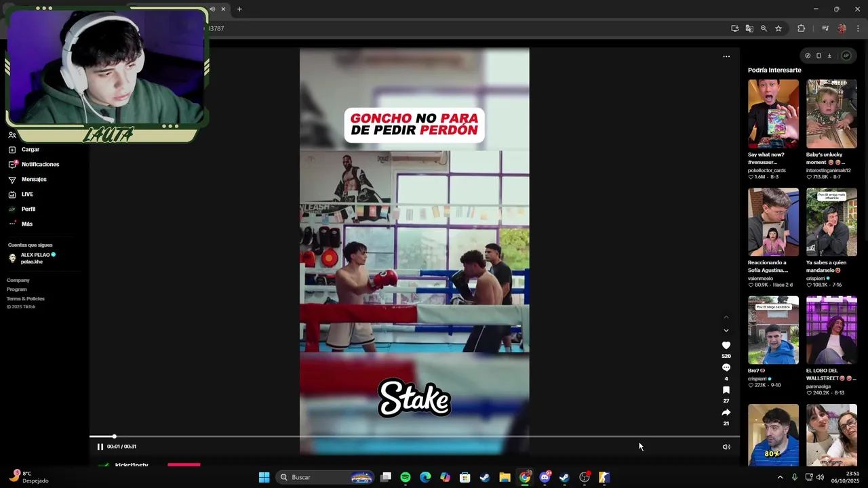The height and width of the screenshot is (488, 868).
Task: Click the video progress bar handle
Action: pyautogui.click(x=114, y=436)
